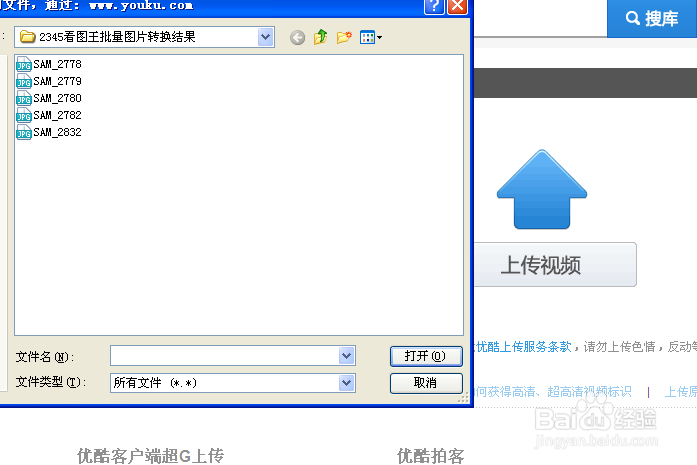Click the 搜库 search button
The image size is (697, 465).
[652, 18]
